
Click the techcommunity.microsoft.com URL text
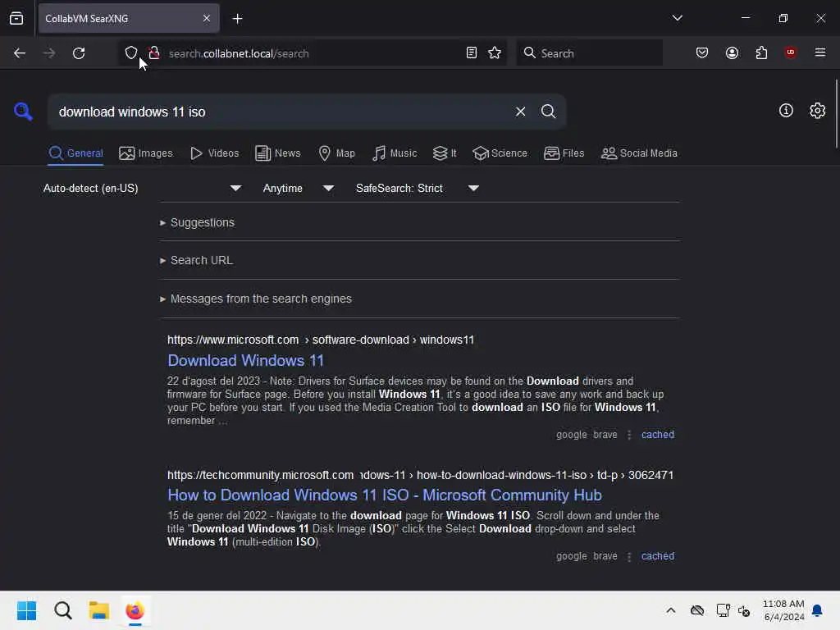click(x=420, y=475)
